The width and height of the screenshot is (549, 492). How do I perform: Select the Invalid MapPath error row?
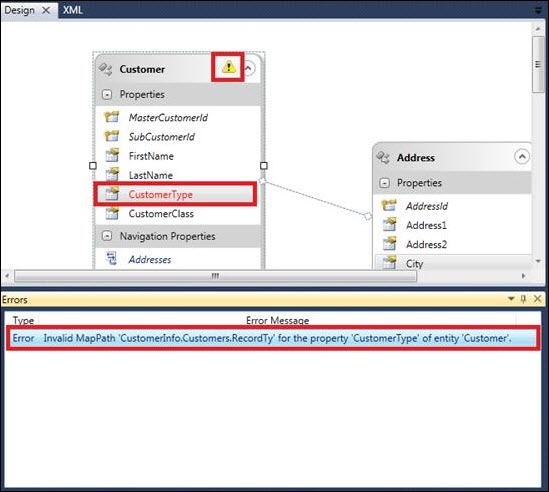pyautogui.click(x=273, y=338)
